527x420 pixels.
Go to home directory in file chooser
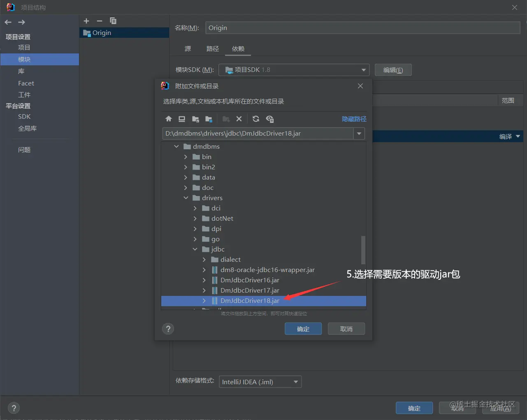(x=169, y=119)
